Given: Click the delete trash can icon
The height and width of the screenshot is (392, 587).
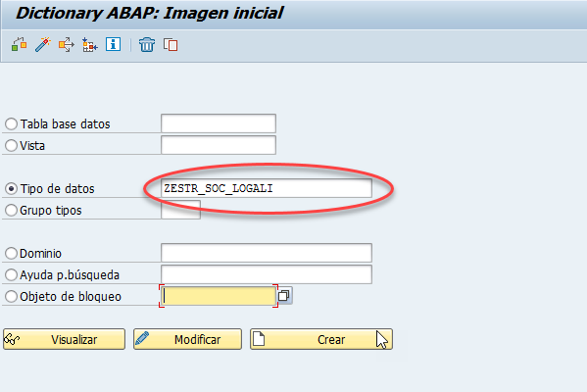Looking at the screenshot, I should 147,45.
